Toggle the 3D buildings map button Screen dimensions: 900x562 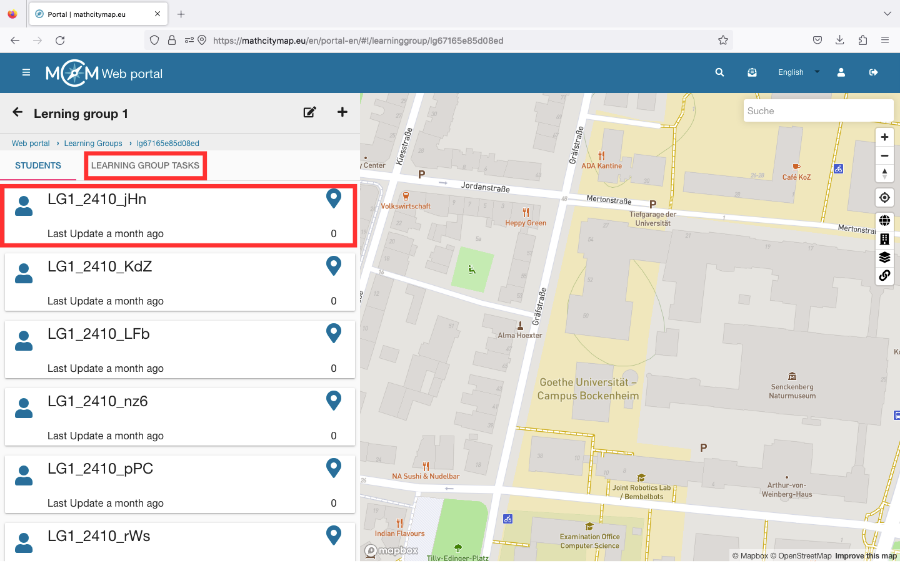click(884, 239)
